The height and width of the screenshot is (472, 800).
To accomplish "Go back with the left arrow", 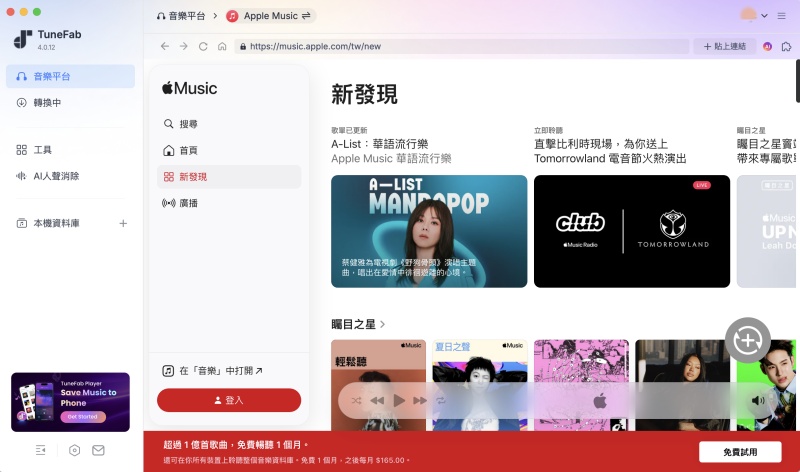I will tap(164, 46).
